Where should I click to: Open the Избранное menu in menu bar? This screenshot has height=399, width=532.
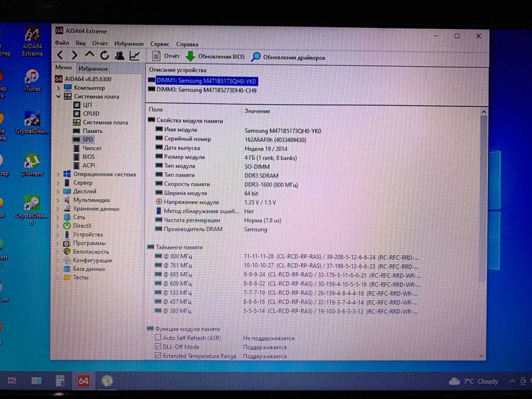point(129,44)
